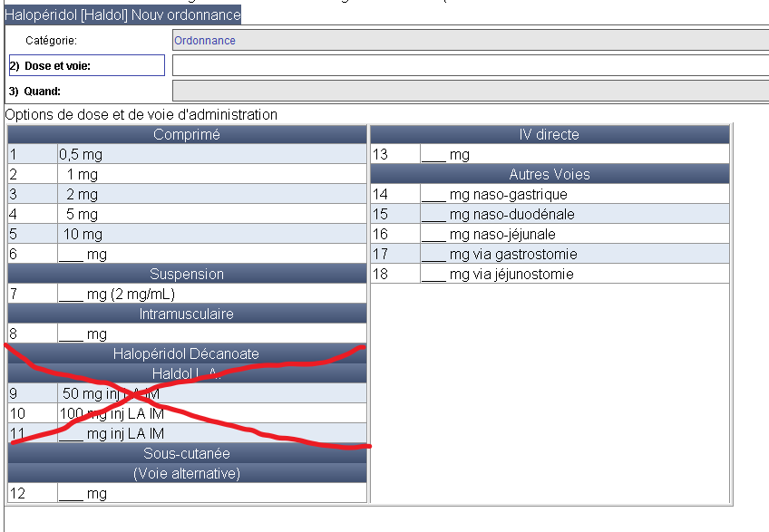The width and height of the screenshot is (769, 532).
Task: Select mg via gastrostomie option
Action: pos(500,254)
